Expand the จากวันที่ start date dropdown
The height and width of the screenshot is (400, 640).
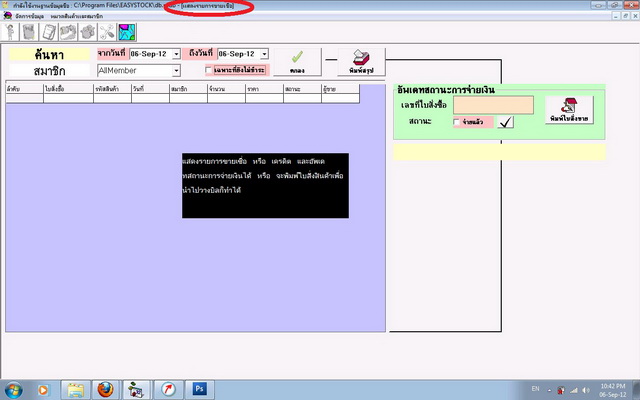point(176,53)
